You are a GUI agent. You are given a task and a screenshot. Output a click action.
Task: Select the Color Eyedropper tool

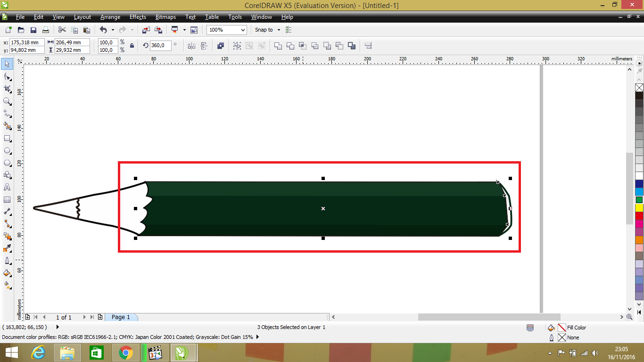pos(8,249)
